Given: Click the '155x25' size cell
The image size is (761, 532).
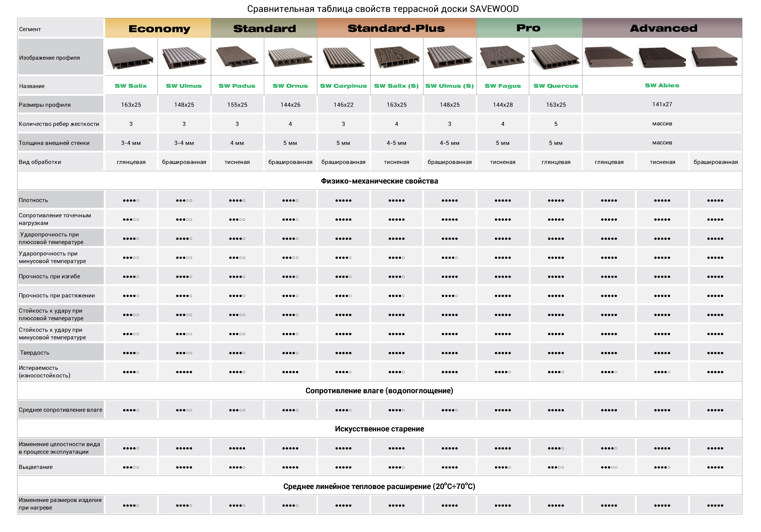Looking at the screenshot, I should tap(237, 105).
